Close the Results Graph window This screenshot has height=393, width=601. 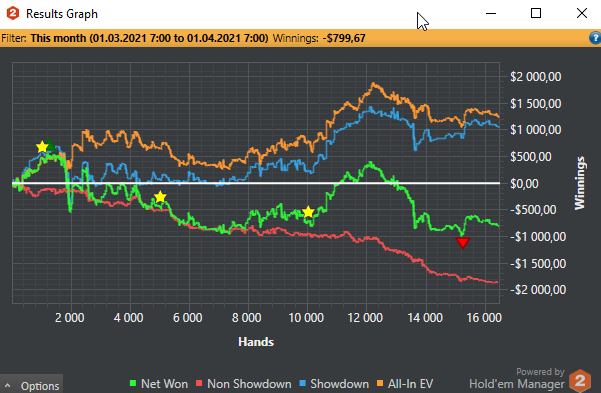(581, 13)
